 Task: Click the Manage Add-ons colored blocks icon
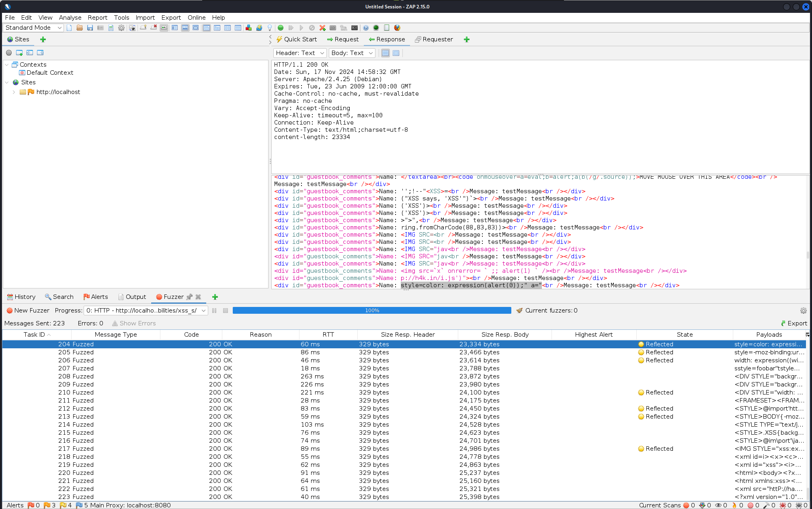coord(248,28)
